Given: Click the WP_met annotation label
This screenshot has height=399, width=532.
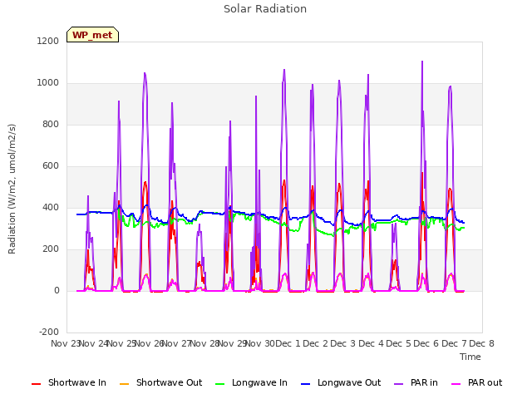Looking at the screenshot, I should [x=92, y=35].
